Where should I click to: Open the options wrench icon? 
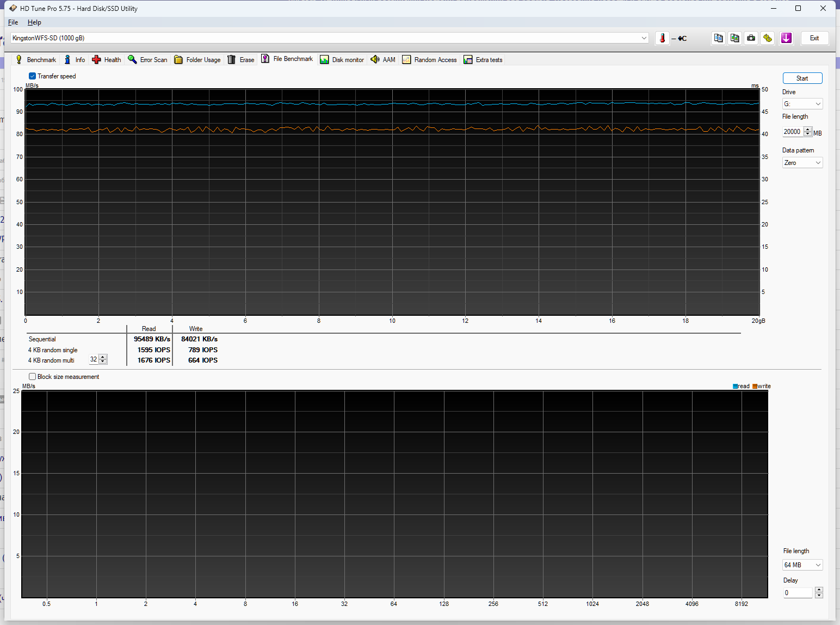point(767,38)
